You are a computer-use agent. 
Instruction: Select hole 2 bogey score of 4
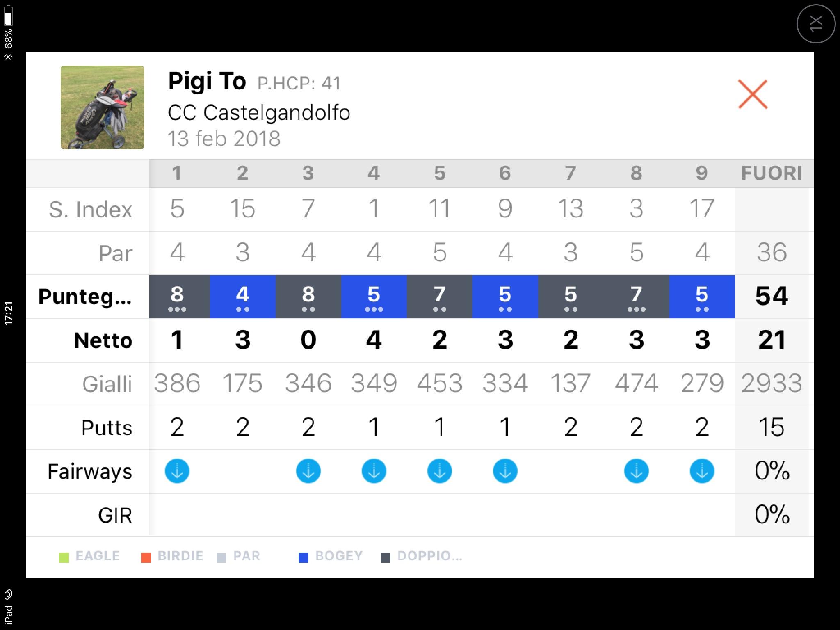(x=242, y=297)
